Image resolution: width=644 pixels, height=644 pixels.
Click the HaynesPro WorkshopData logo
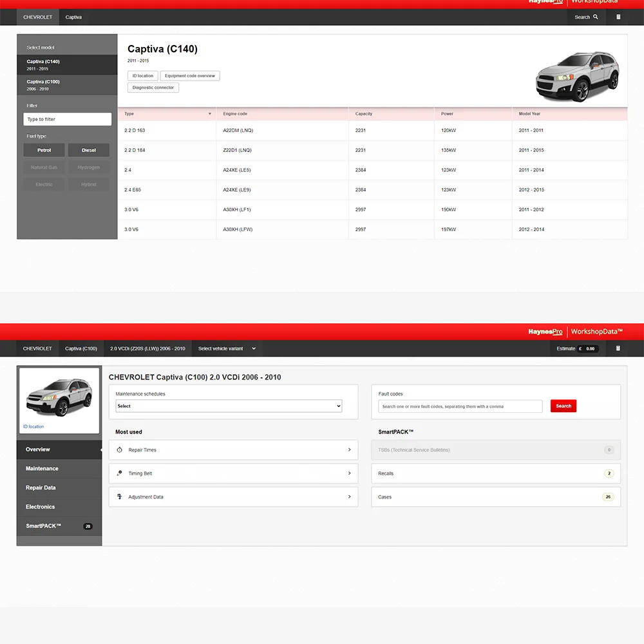coord(575,332)
